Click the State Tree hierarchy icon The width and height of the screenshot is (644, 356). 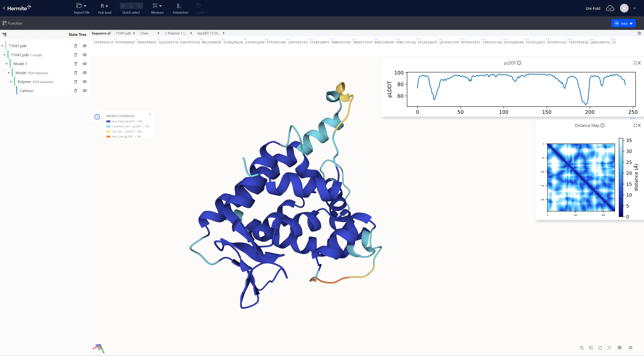pos(5,35)
